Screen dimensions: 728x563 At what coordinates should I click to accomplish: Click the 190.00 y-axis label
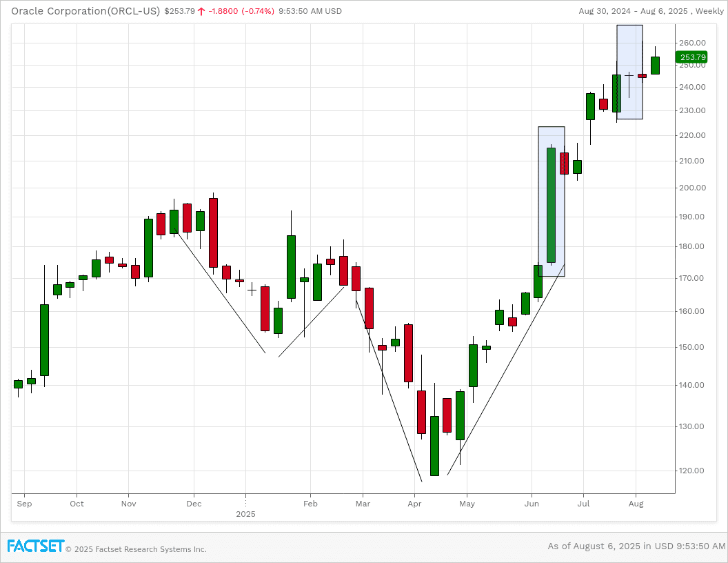692,217
